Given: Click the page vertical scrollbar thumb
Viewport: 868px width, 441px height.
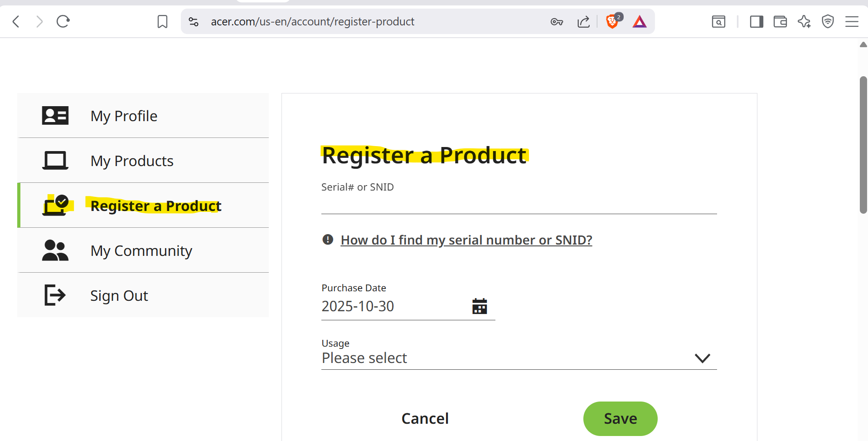Looking at the screenshot, I should (x=863, y=145).
